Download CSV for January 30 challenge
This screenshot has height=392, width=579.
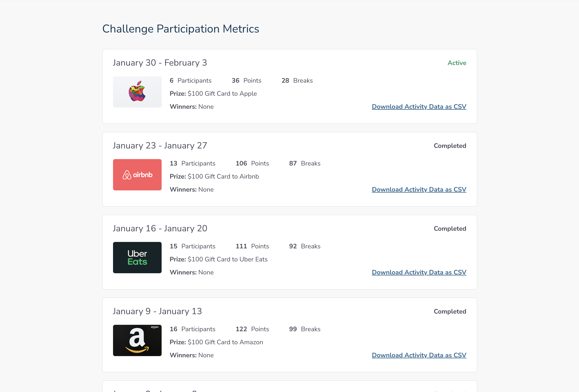pyautogui.click(x=419, y=107)
